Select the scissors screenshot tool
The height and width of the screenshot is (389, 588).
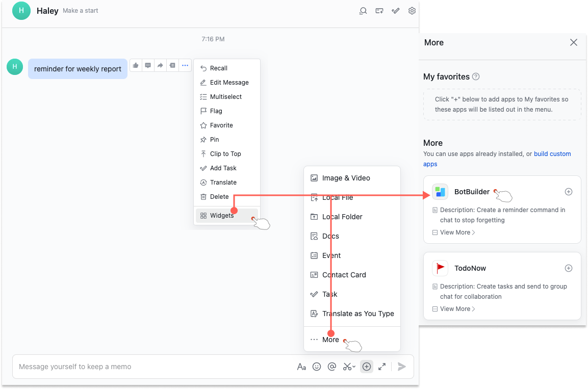(347, 367)
